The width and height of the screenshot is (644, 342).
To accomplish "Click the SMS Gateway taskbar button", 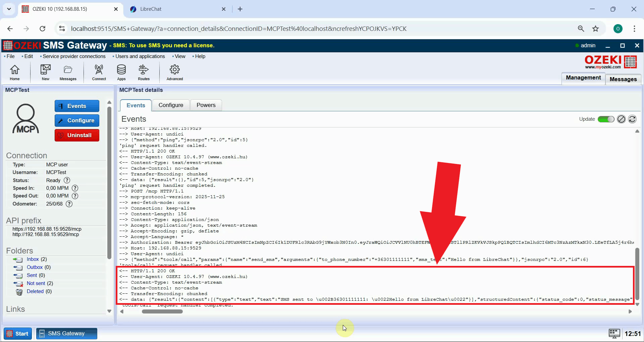I will (67, 334).
